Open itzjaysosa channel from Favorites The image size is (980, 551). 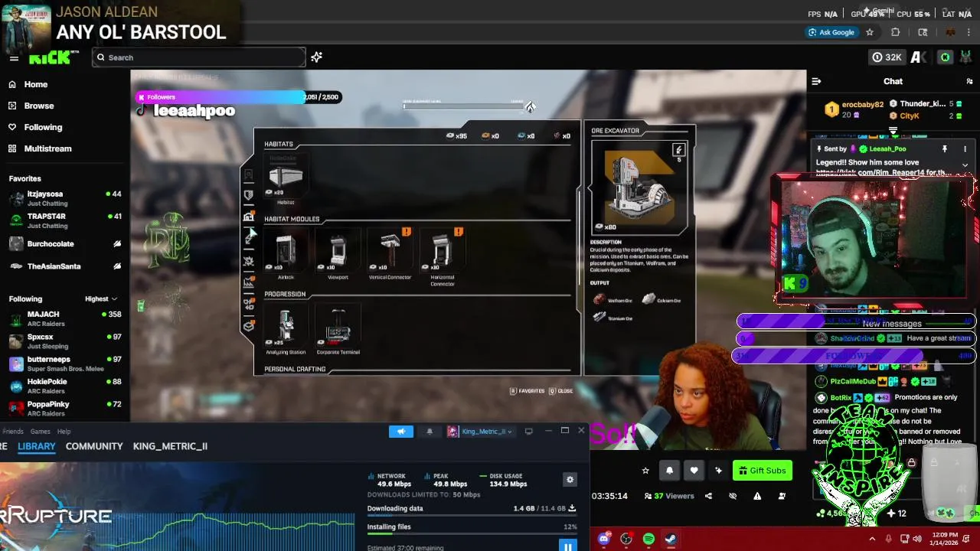click(x=65, y=198)
